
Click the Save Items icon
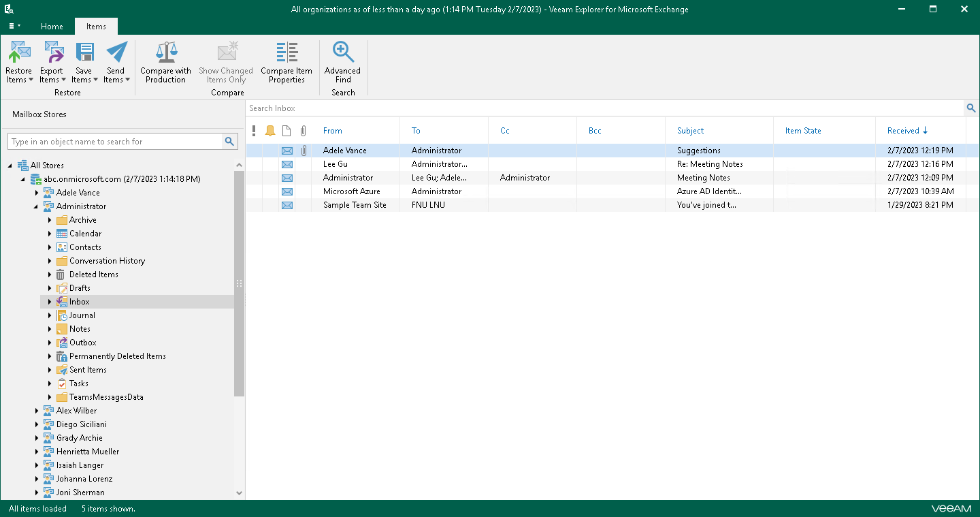click(x=84, y=53)
